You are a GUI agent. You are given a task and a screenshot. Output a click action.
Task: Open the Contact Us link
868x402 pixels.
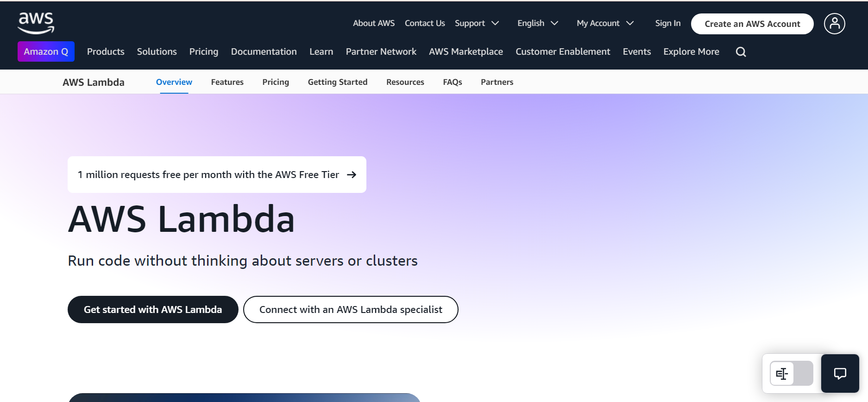(424, 23)
